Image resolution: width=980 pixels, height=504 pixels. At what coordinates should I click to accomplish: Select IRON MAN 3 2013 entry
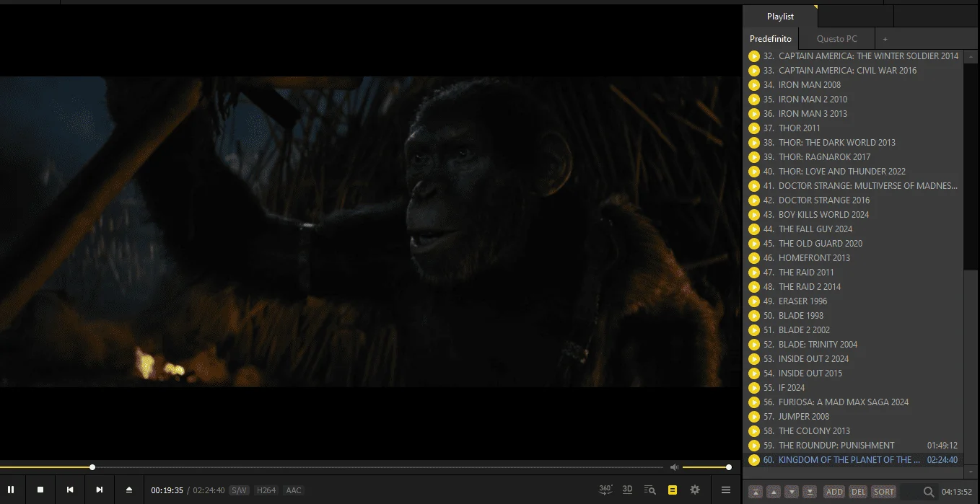click(854, 114)
